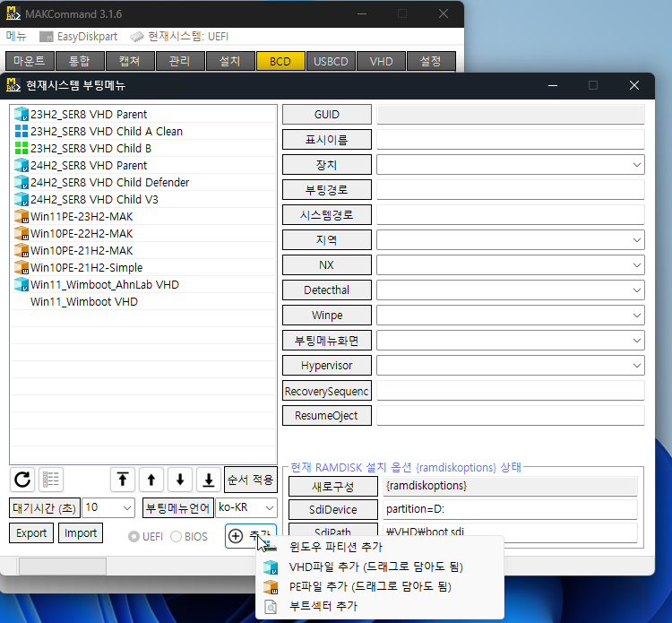This screenshot has width=672, height=623.
Task: Click the current system UEFI disk icon
Action: tap(137, 37)
